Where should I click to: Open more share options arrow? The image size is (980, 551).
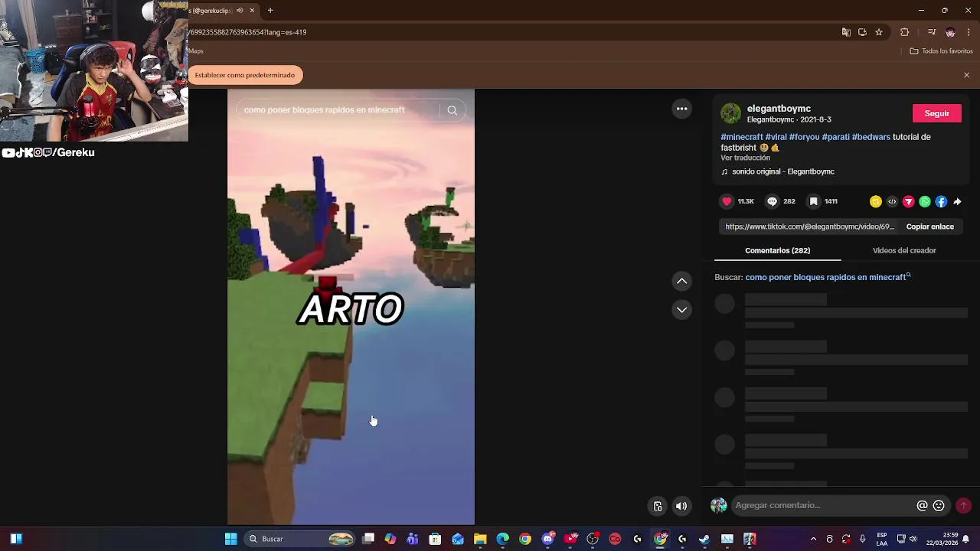coord(958,202)
